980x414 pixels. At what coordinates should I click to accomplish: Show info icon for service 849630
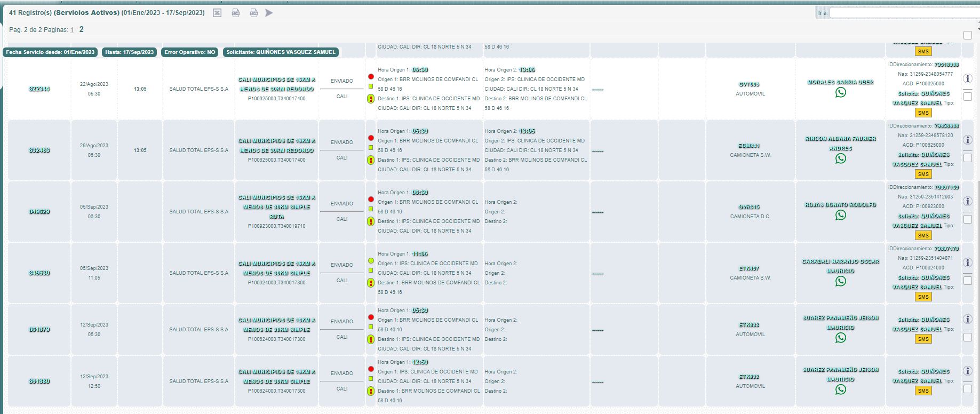(967, 262)
